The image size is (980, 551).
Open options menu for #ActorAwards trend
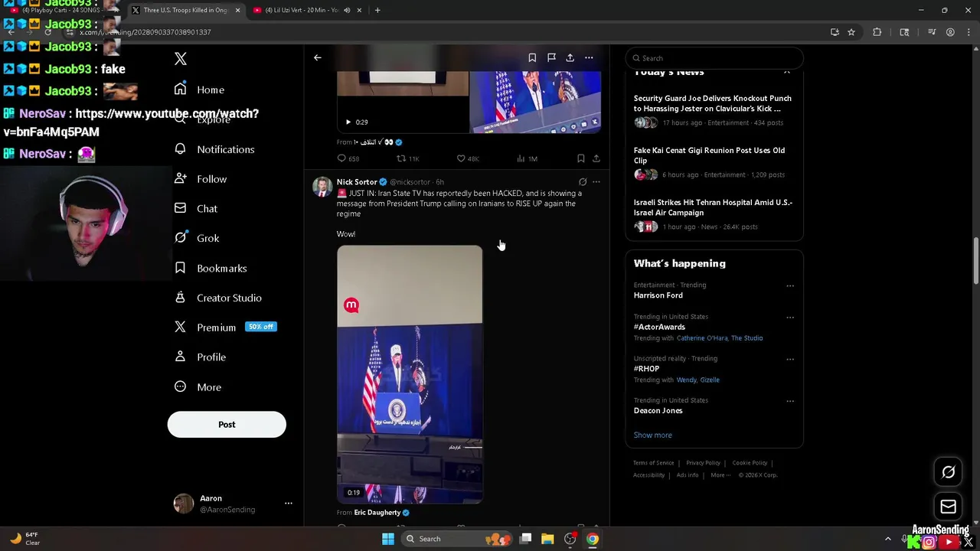pos(790,318)
